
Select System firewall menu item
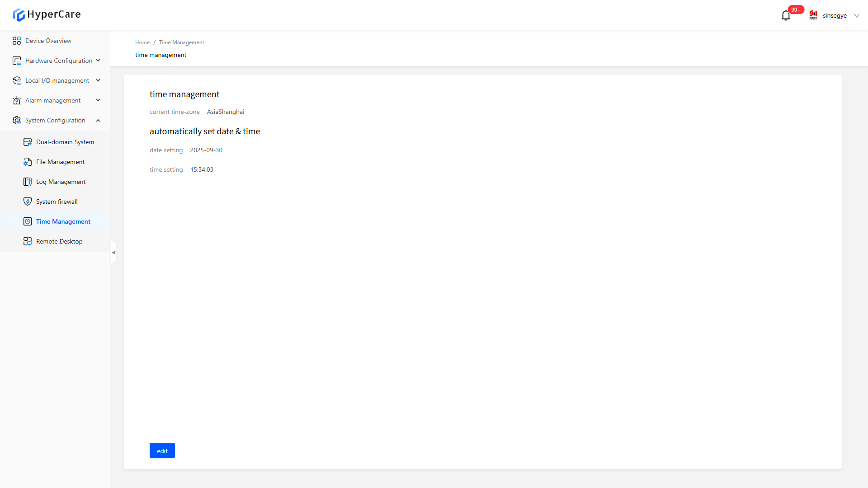coord(57,202)
